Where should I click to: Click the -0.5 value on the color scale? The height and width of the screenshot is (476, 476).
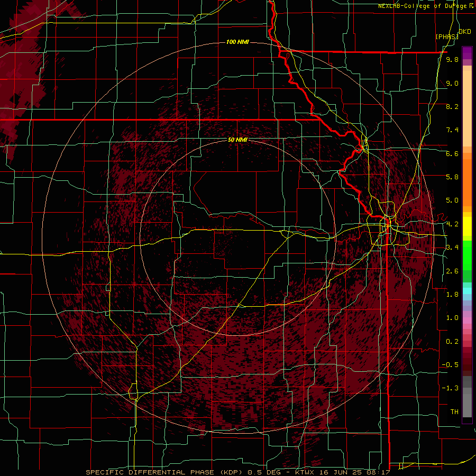[450, 365]
